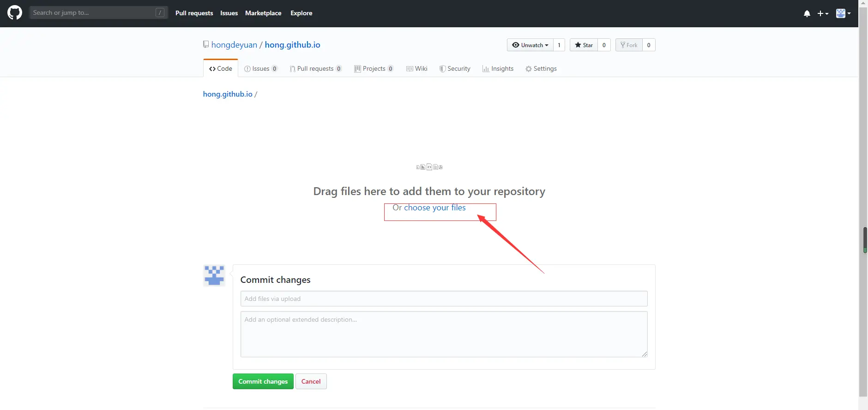Open the Projects tab

[374, 68]
